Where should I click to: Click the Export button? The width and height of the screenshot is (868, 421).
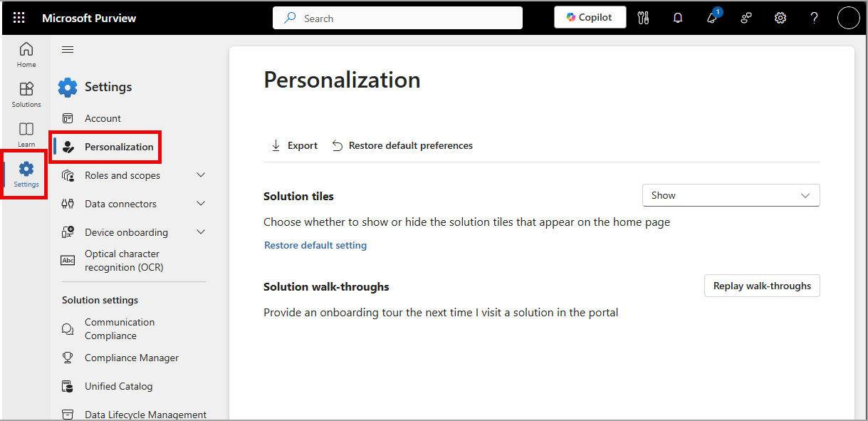click(x=294, y=145)
